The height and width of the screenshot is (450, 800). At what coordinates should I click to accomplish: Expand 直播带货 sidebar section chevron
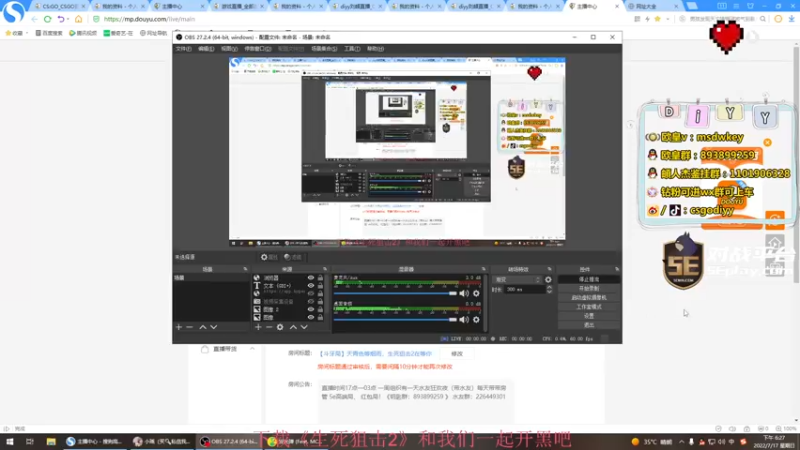point(252,349)
